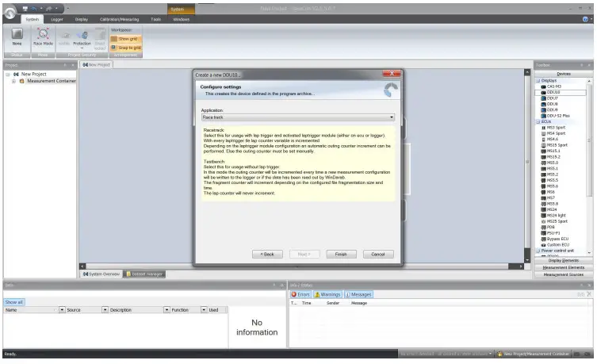Image resolution: width=597 pixels, height=364 pixels.
Task: Collapse the New Project tree node
Action: pyautogui.click(x=8, y=75)
